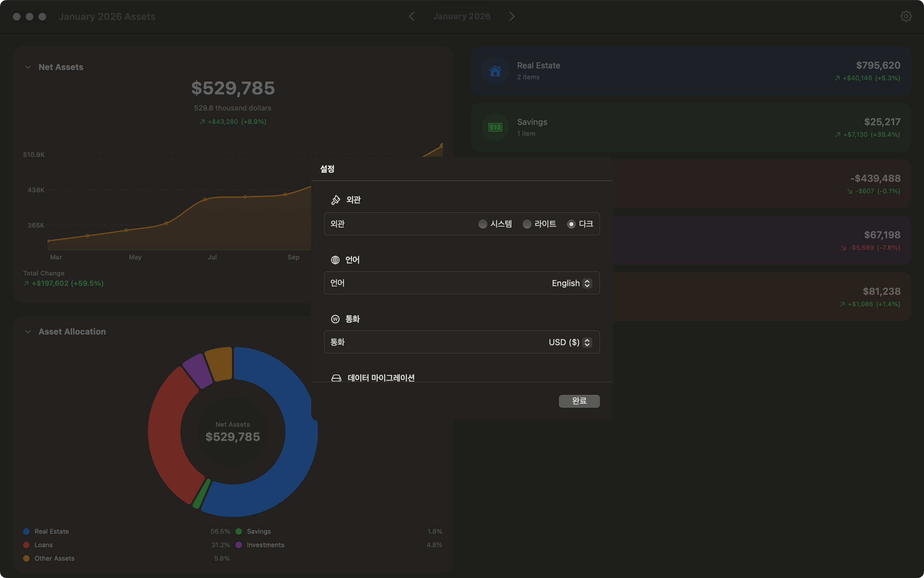Click the -$439,488 loans amount card
Image resolution: width=924 pixels, height=578 pixels.
[x=762, y=184]
